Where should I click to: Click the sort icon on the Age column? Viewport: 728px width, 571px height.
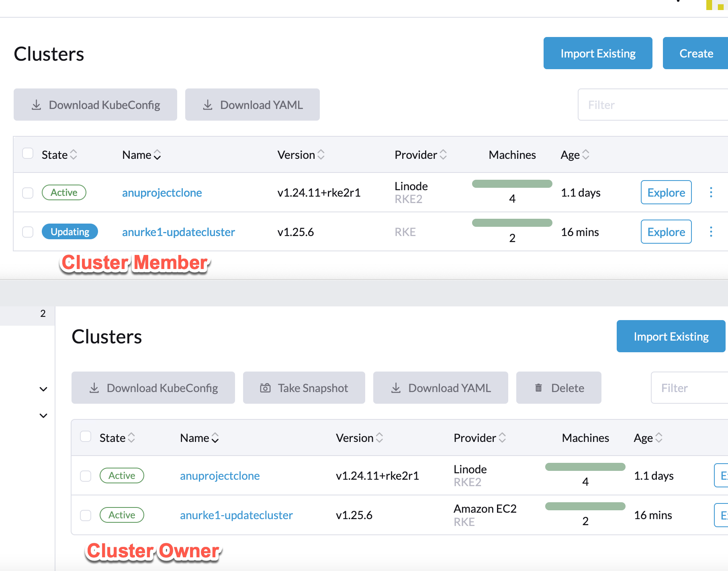(586, 154)
